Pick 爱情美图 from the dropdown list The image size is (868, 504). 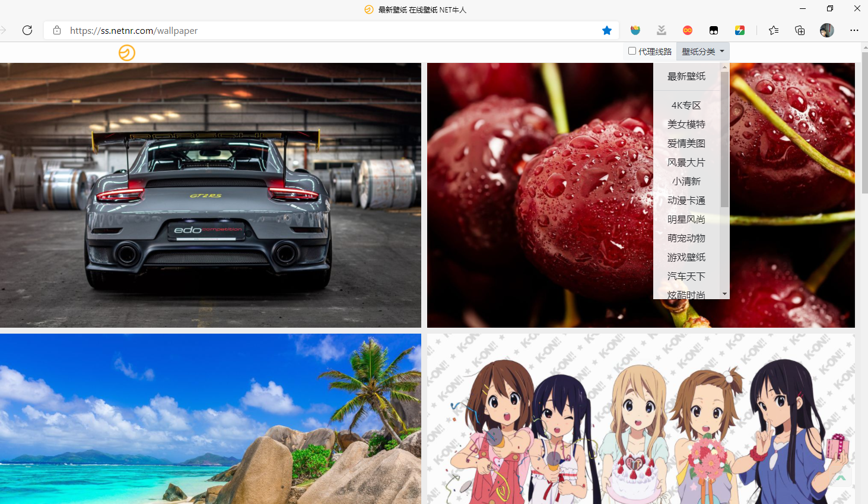(x=686, y=144)
